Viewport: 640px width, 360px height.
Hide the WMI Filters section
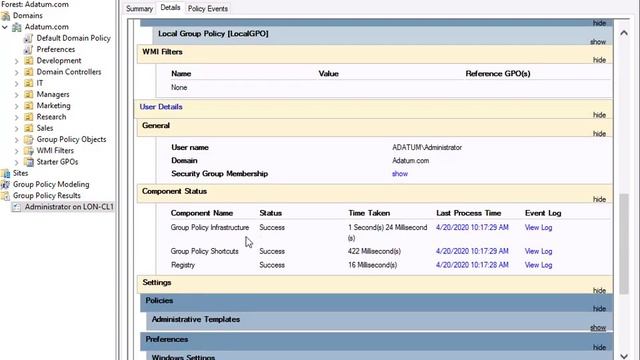tap(599, 60)
